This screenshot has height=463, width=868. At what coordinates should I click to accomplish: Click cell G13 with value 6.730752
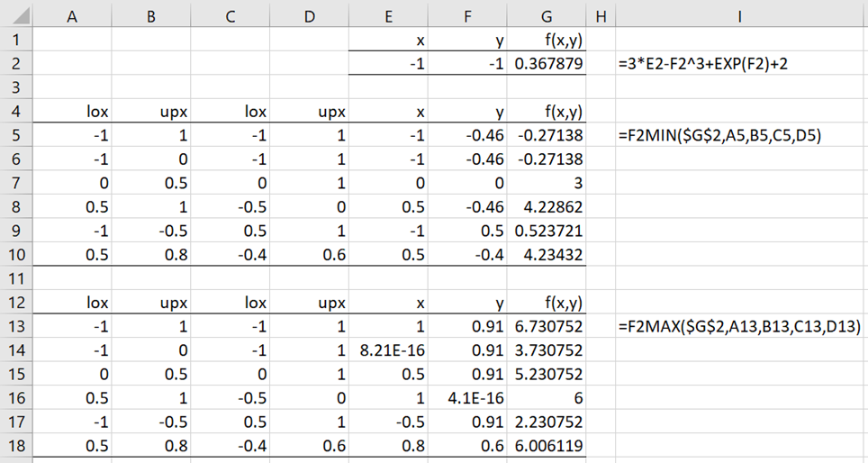547,326
